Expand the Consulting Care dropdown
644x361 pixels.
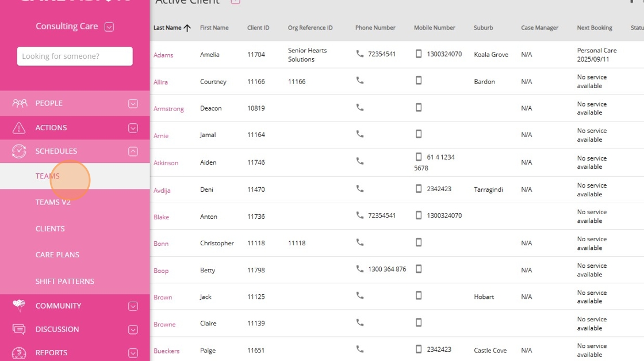tap(109, 26)
